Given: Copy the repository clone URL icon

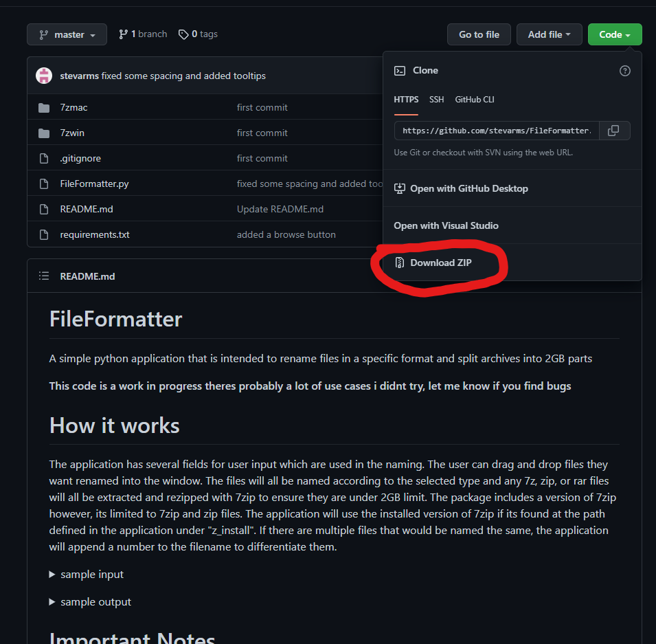Looking at the screenshot, I should coord(613,131).
